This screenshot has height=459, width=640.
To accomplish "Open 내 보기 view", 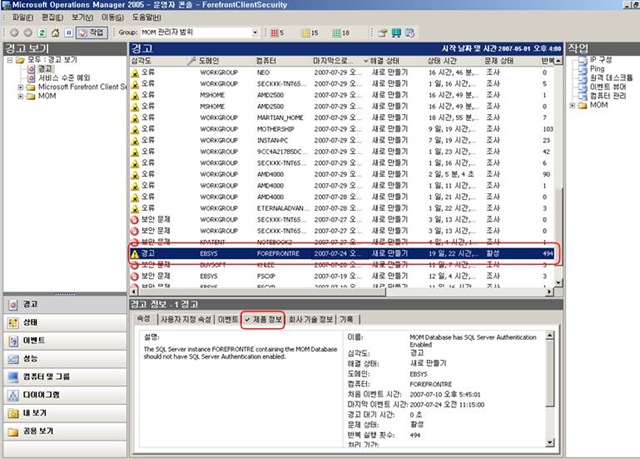I will click(65, 413).
